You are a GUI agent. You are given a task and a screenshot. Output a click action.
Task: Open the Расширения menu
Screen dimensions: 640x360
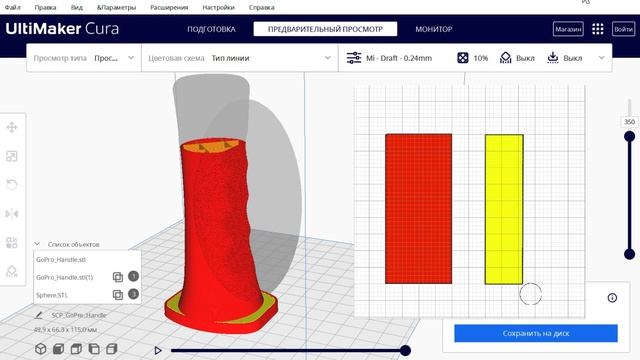point(169,7)
